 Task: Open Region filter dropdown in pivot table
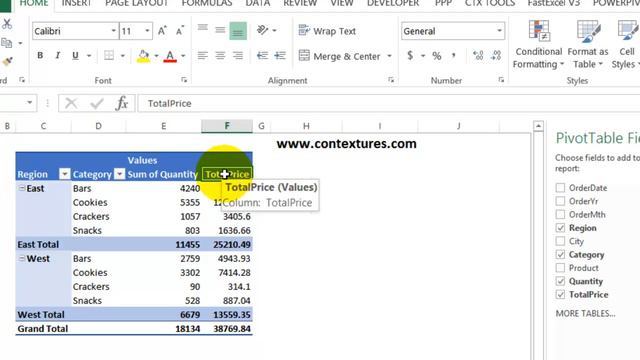click(x=64, y=174)
